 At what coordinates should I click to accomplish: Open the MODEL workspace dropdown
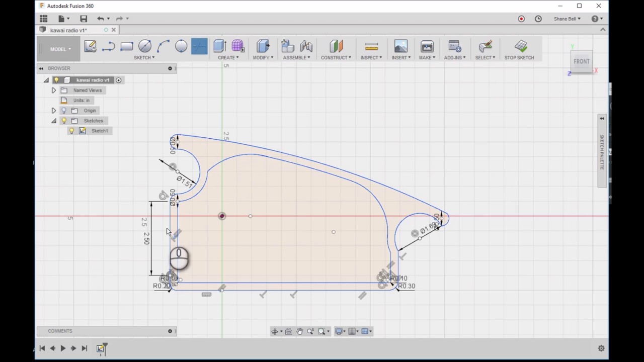[59, 49]
